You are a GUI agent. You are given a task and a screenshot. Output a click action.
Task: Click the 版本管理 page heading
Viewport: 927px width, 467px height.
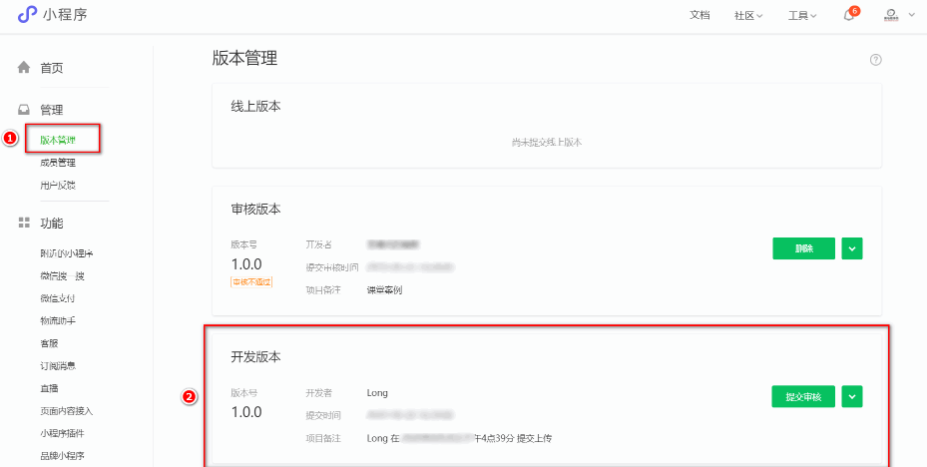click(x=245, y=59)
